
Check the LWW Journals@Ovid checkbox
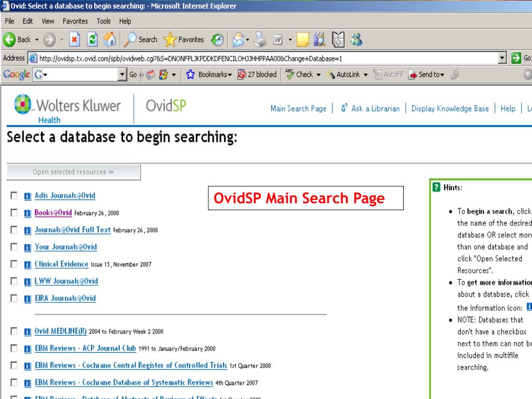tap(14, 281)
